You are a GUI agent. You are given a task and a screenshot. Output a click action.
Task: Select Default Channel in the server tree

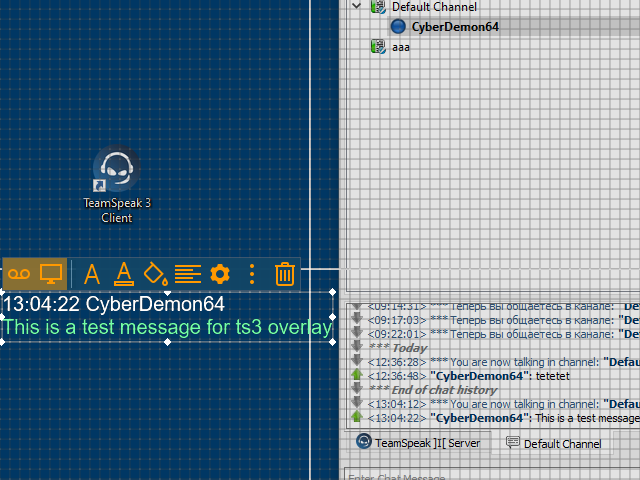[434, 7]
